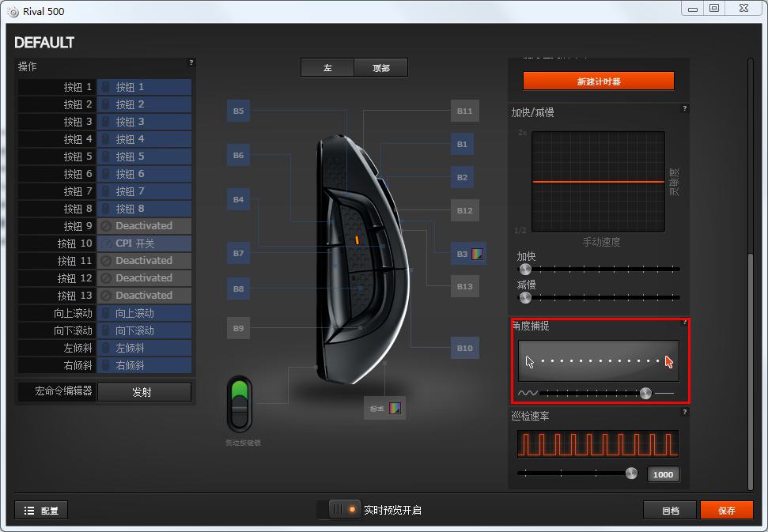This screenshot has height=532, width=768.
Task: Open the 向上滚动 action assignment
Action: pos(144,313)
